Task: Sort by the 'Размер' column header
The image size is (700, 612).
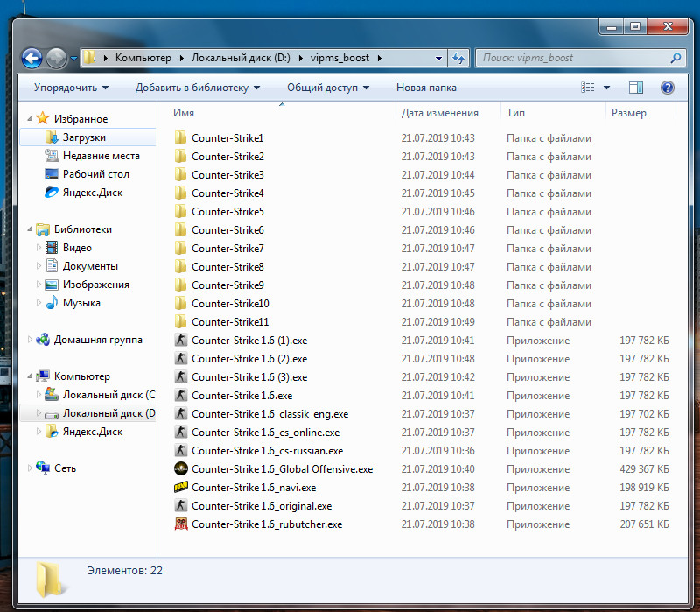Action: click(629, 113)
